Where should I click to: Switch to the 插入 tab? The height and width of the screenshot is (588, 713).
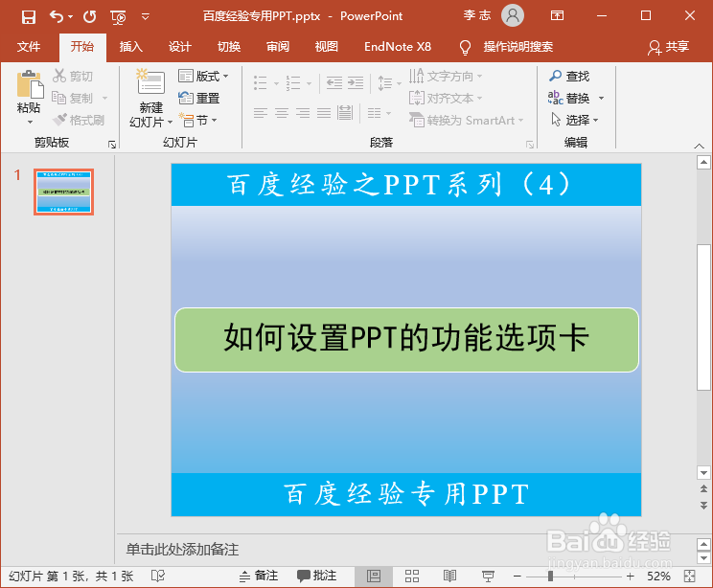[131, 46]
